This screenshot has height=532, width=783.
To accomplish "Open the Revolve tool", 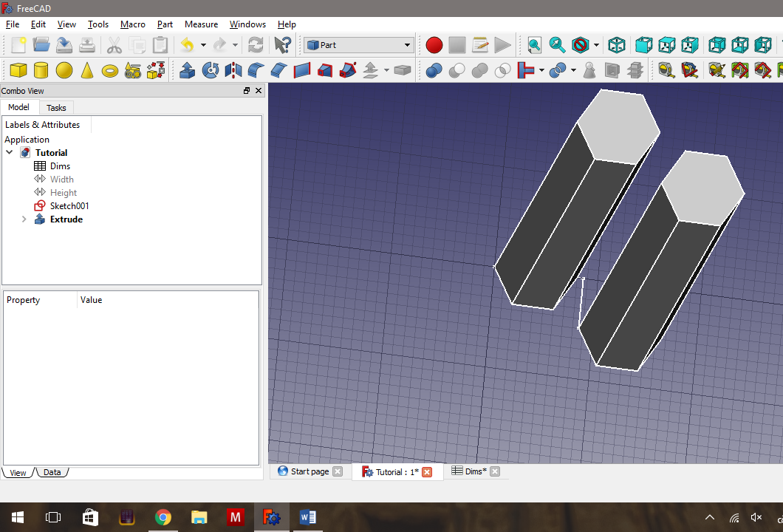I will tap(211, 70).
